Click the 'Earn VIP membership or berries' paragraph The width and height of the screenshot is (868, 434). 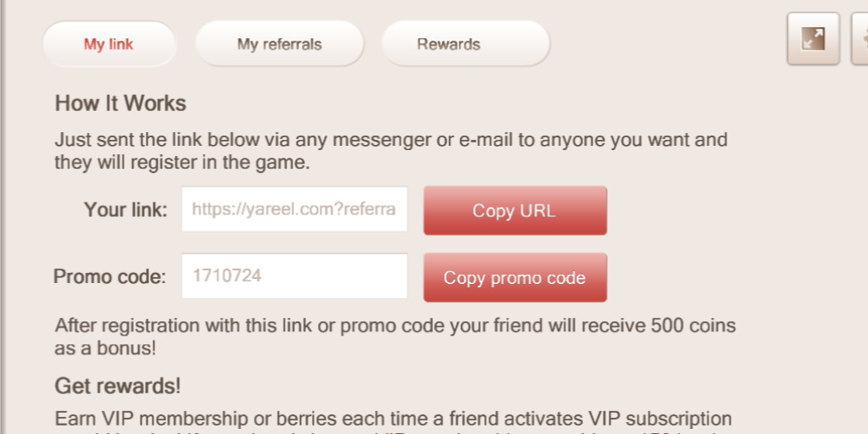coord(393,424)
